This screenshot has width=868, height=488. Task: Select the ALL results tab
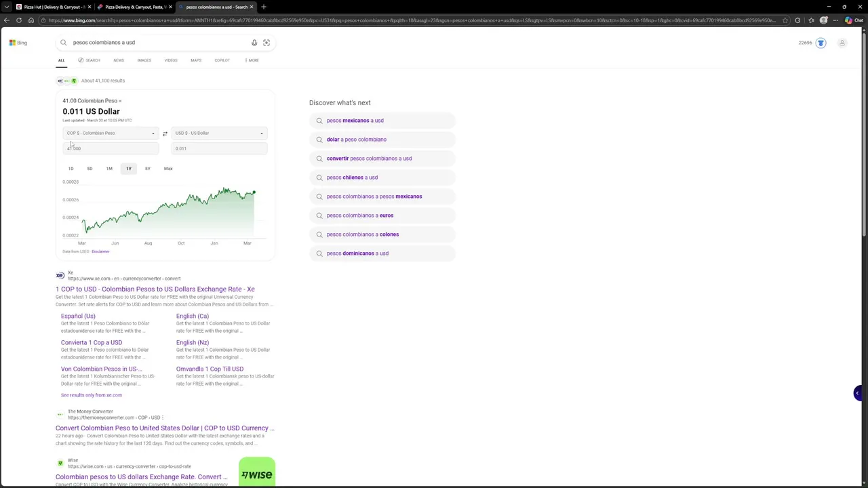click(61, 60)
